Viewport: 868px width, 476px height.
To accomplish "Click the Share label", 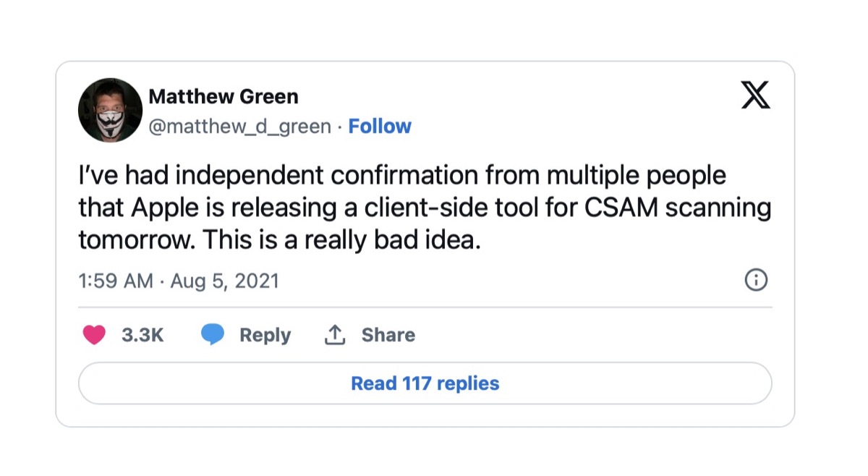I will [388, 335].
